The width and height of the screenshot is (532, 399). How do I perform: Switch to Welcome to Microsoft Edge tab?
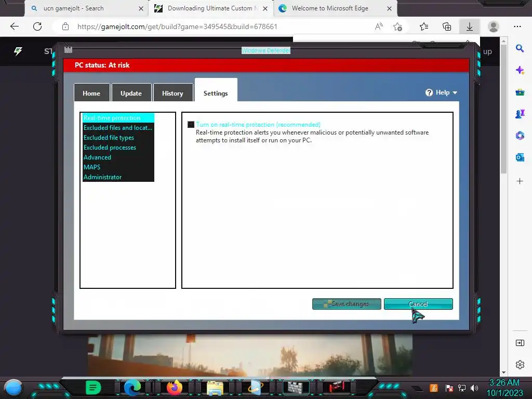coord(335,8)
